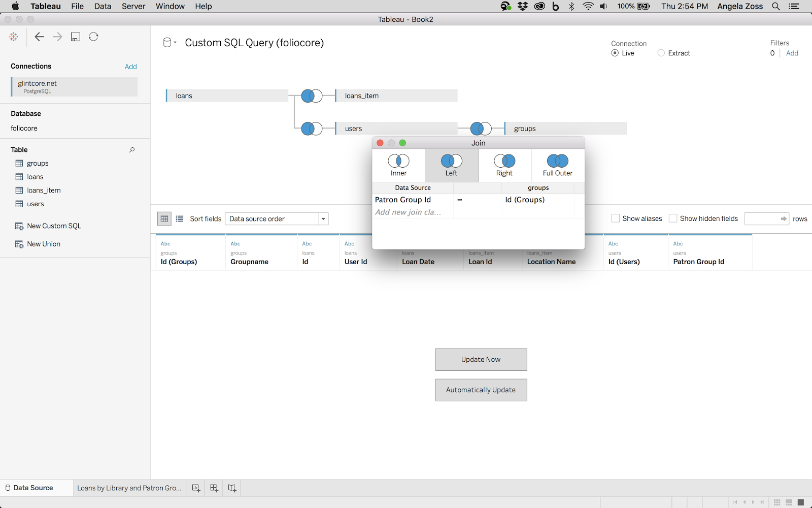The image size is (812, 508).
Task: Change Abc data type of Groupname column
Action: tap(235, 244)
